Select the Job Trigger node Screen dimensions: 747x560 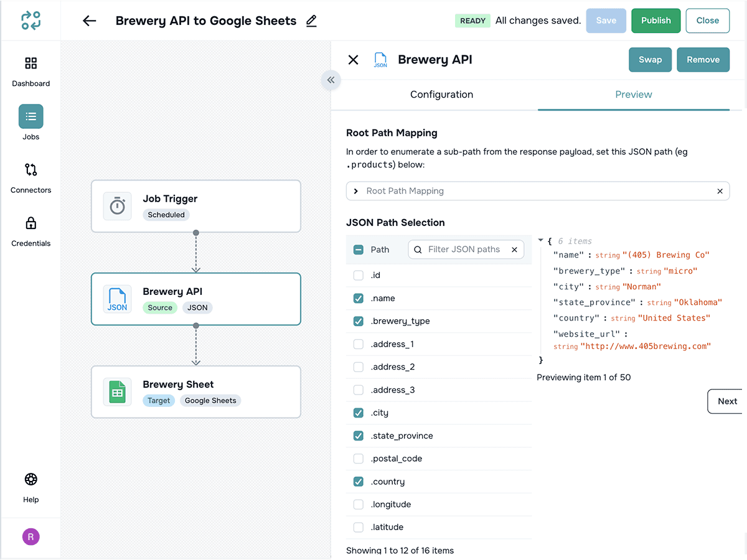coord(195,206)
